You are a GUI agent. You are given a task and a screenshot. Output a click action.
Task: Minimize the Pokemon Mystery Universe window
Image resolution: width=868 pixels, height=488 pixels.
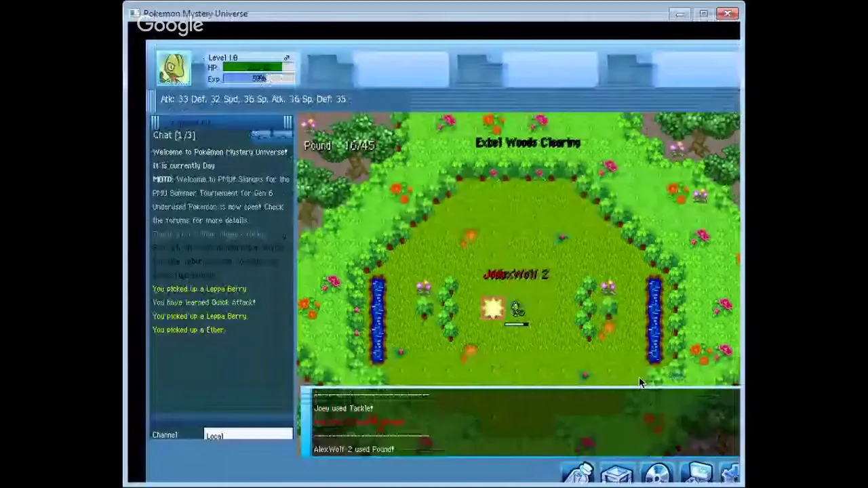point(681,14)
